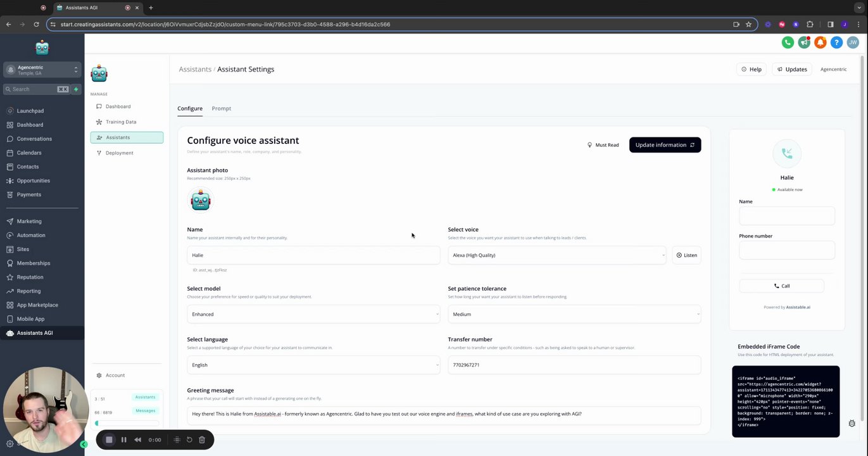
Task: Click the green phone dialer icon
Action: click(x=788, y=42)
